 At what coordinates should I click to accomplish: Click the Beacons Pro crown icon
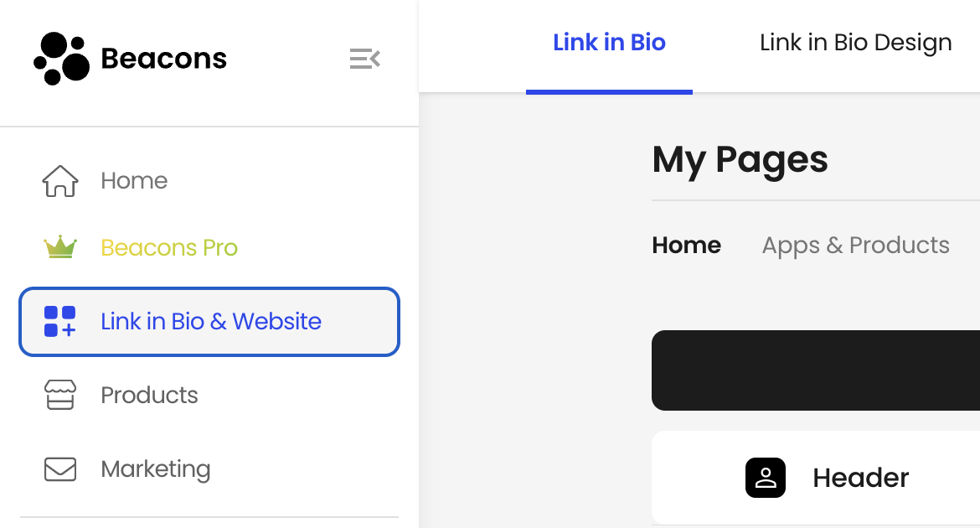(60, 248)
